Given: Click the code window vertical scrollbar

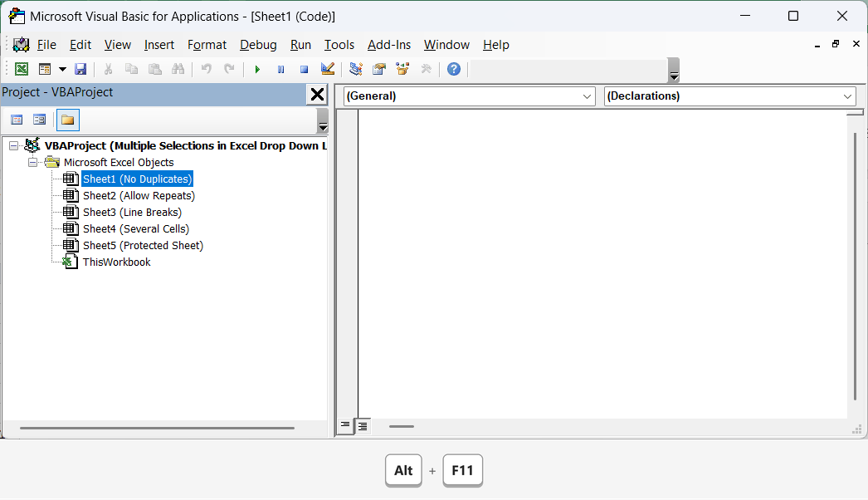Looking at the screenshot, I should click(x=856, y=266).
